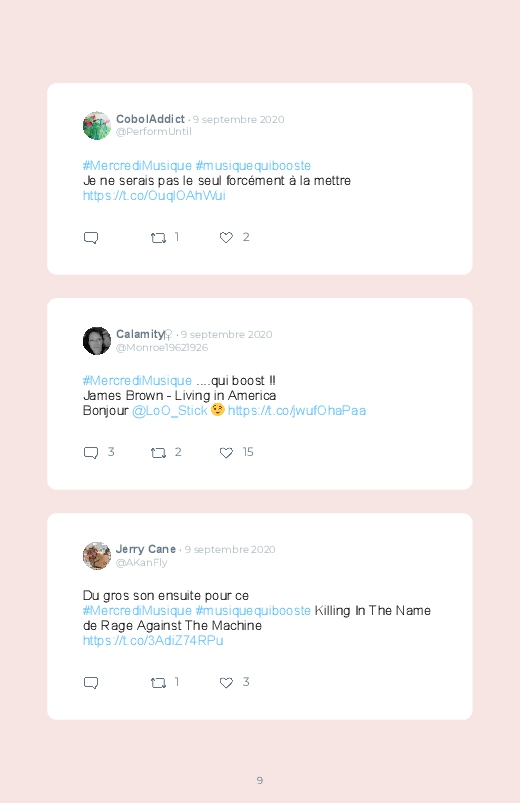Click the CobolAddict display name

[x=150, y=119]
